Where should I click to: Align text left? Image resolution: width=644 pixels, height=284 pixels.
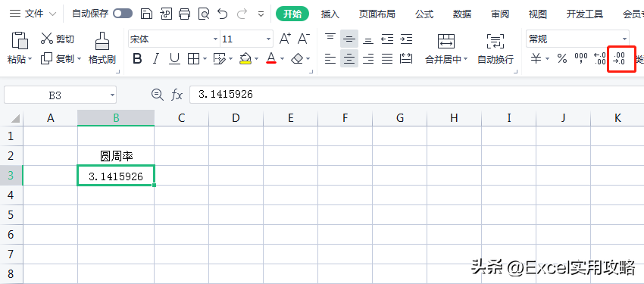(330, 59)
